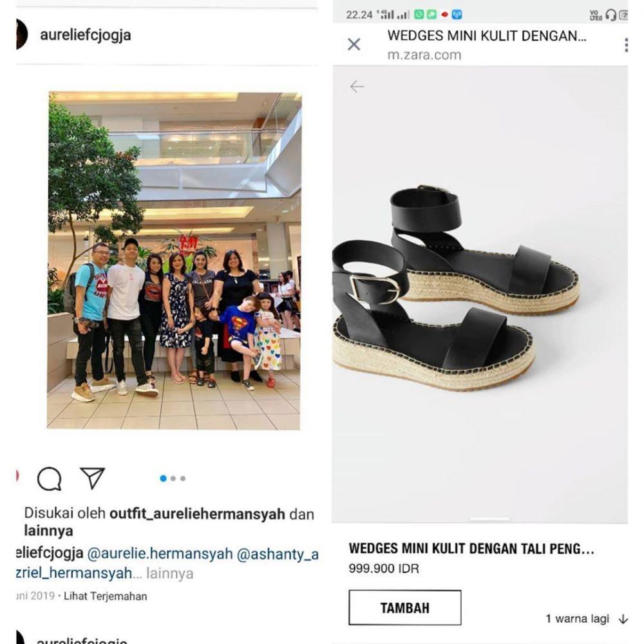Tap the TAMBAH add button
644x644 pixels.
tap(405, 607)
